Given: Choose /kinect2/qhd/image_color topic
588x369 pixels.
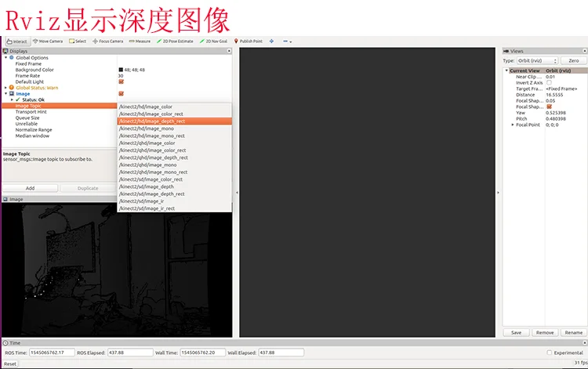Looking at the screenshot, I should [x=174, y=143].
